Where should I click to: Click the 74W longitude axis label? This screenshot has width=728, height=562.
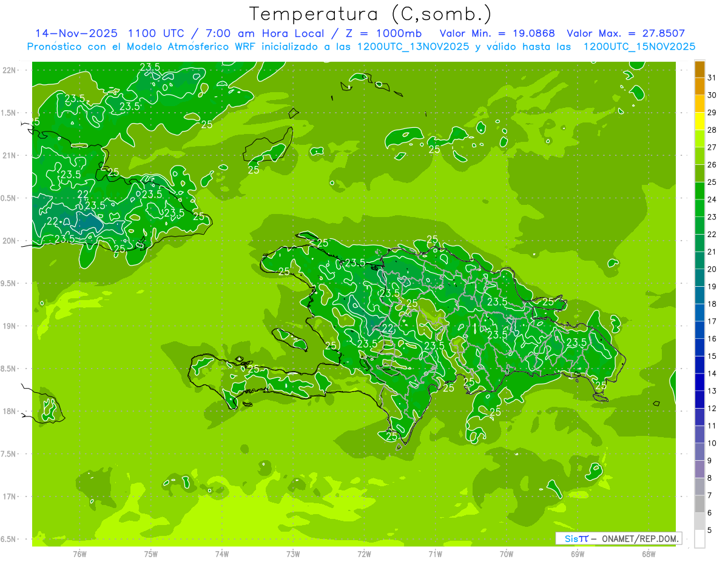[222, 554]
